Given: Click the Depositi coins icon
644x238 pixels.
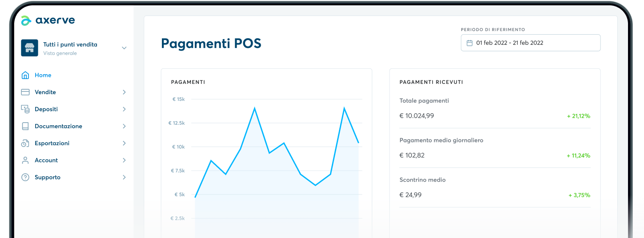Looking at the screenshot, I should point(25,109).
